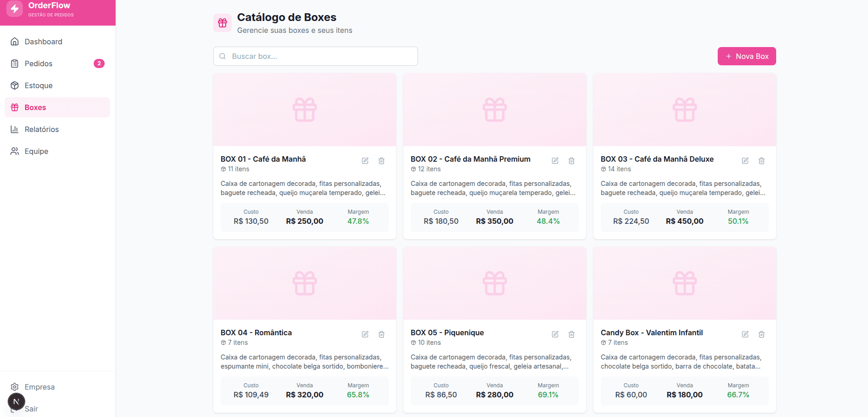The image size is (868, 417).
Task: Click Sair to log out
Action: pos(32,409)
